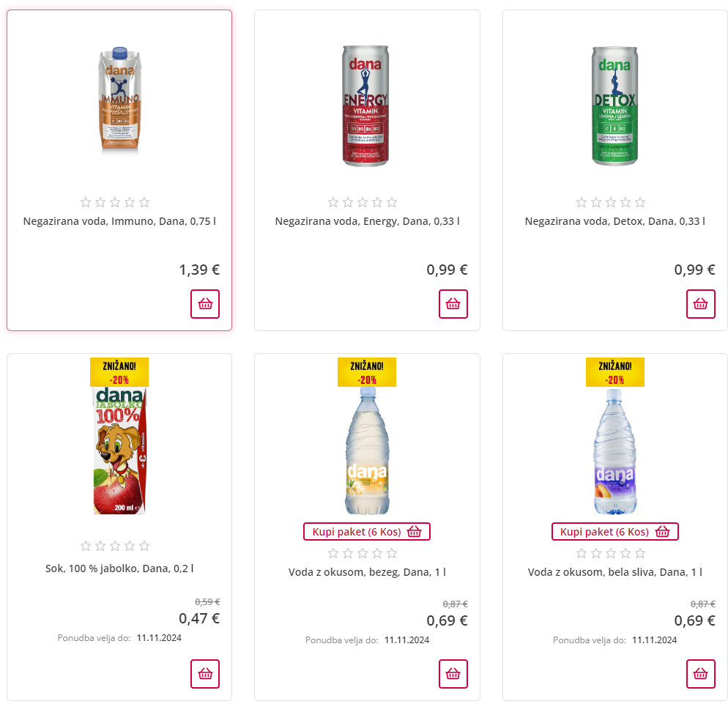Screen dimensions: 728x704
Task: Add Dana Detox water to basket
Action: point(700,304)
